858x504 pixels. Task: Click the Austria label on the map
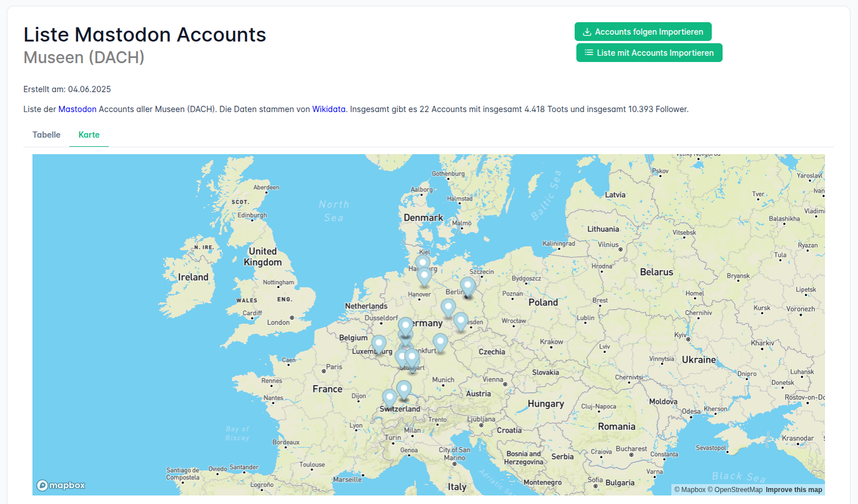[x=478, y=394]
